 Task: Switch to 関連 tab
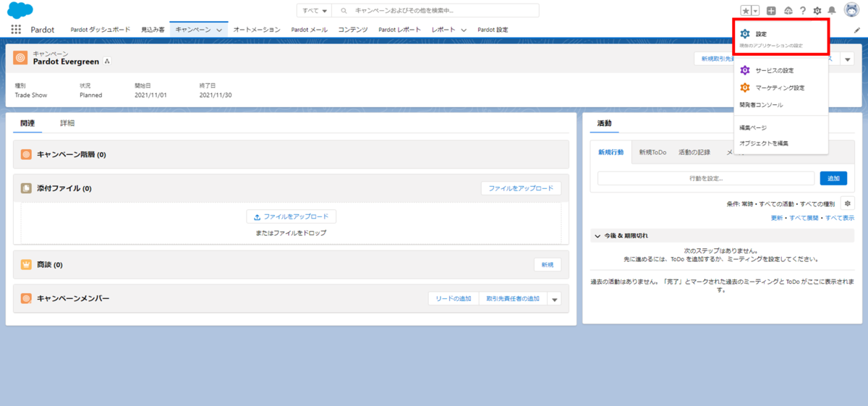(x=27, y=123)
